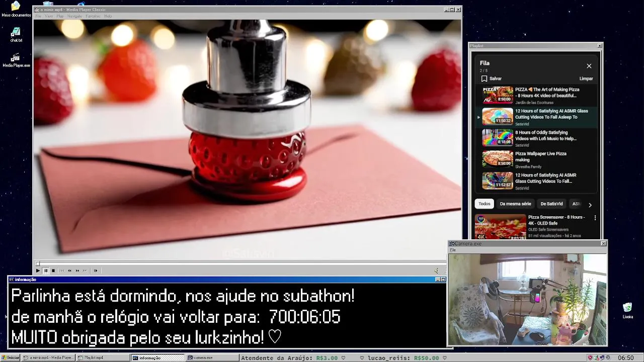Select the De SatisVid filter chip

pos(551,204)
